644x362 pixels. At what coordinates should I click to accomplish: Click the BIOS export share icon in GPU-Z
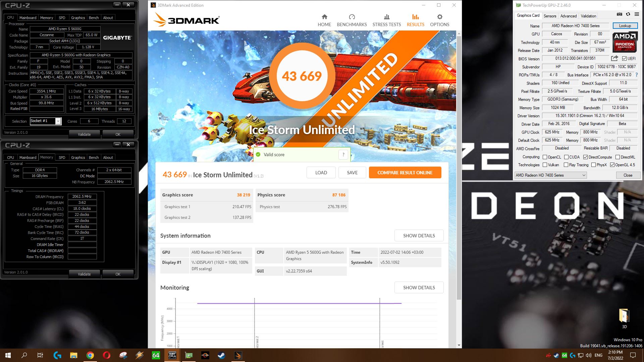point(614,58)
